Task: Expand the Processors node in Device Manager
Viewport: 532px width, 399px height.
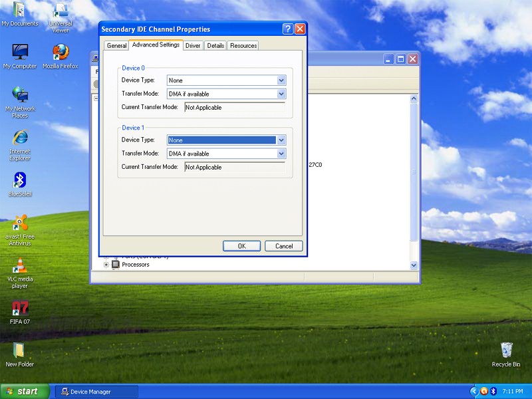Action: (106, 265)
